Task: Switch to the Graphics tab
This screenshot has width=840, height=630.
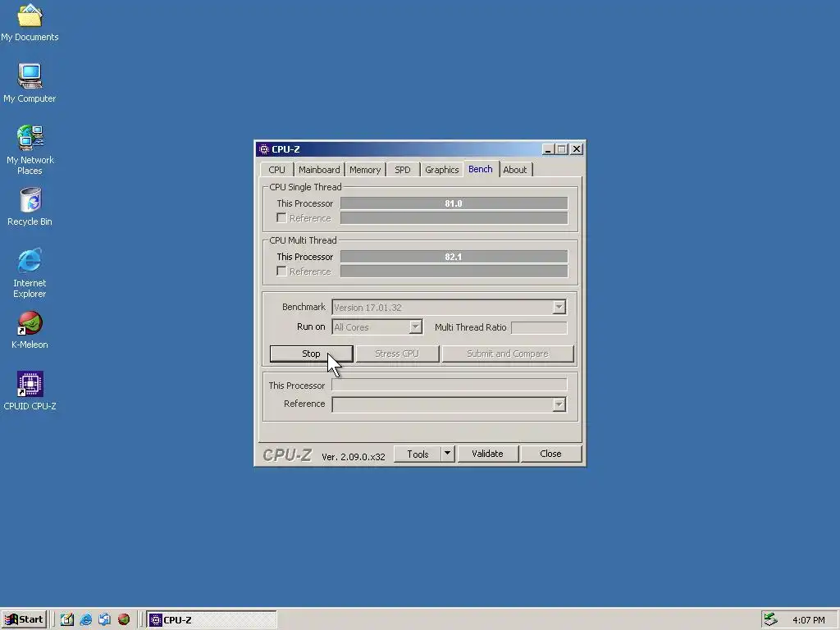Action: tap(441, 170)
